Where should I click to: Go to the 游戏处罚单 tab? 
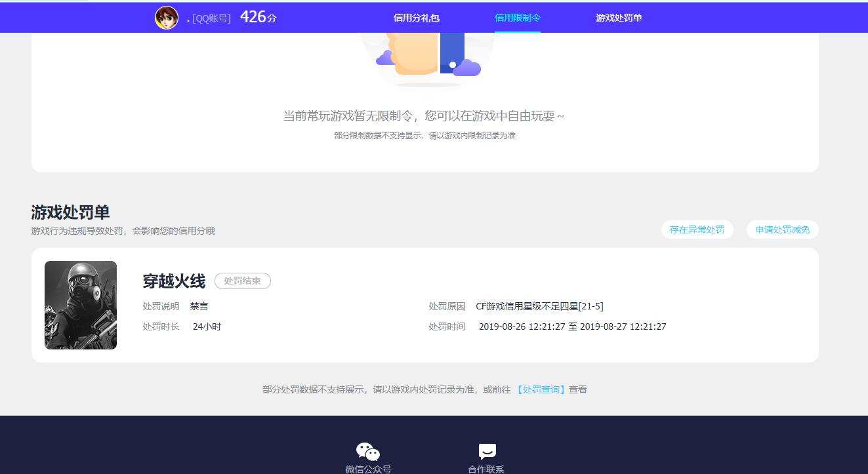(x=619, y=18)
